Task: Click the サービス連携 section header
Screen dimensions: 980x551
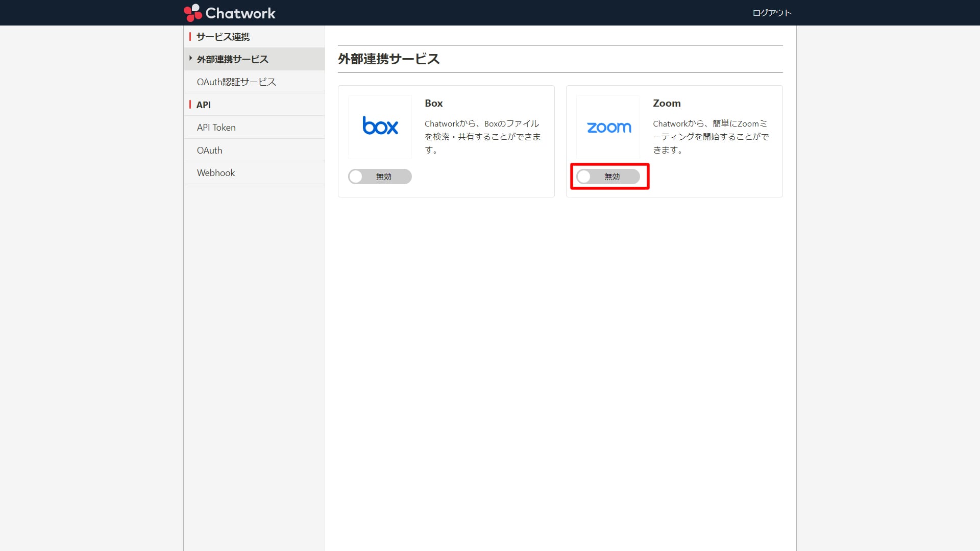Action: click(x=223, y=37)
